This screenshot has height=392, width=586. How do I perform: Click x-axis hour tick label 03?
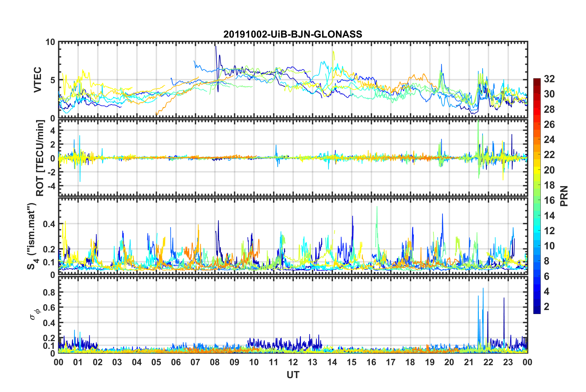[x=117, y=362]
